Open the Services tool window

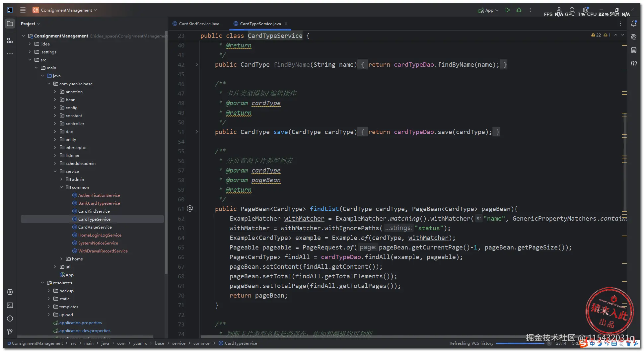tap(10, 292)
